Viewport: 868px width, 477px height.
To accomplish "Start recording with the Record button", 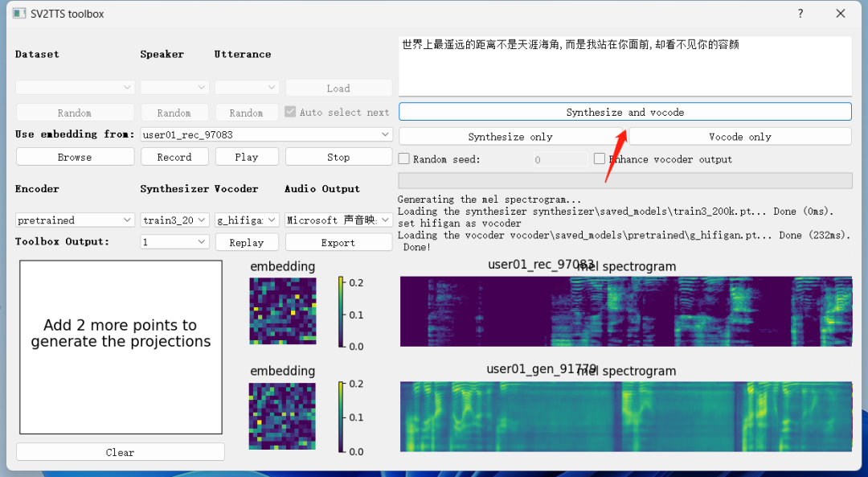I will tap(174, 157).
